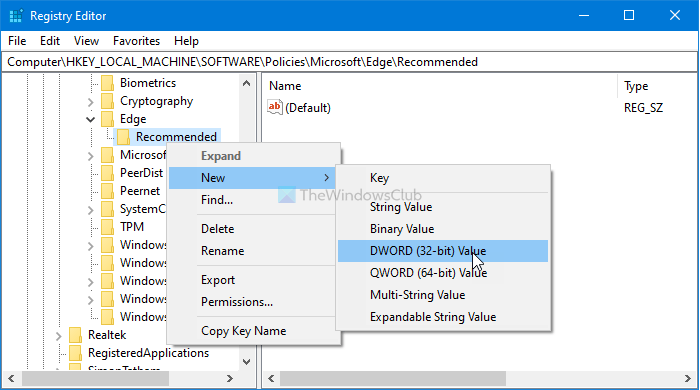Click Export in context menu

253,280
